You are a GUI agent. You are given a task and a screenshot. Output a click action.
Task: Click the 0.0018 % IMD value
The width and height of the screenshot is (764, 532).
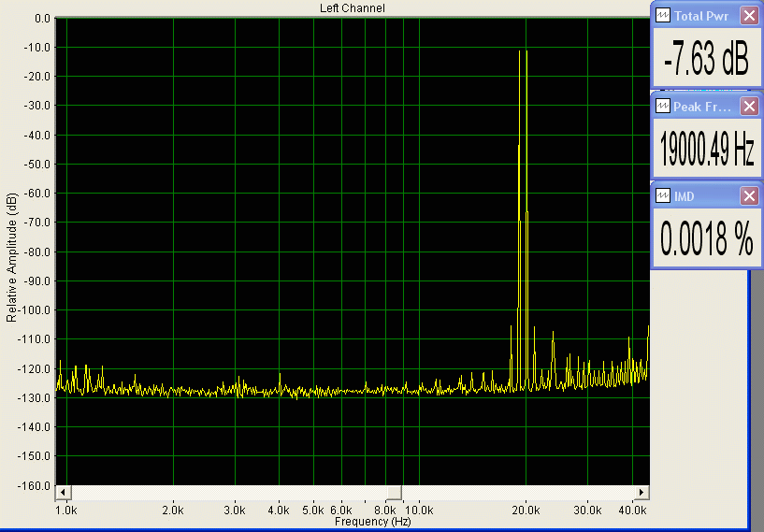[707, 238]
